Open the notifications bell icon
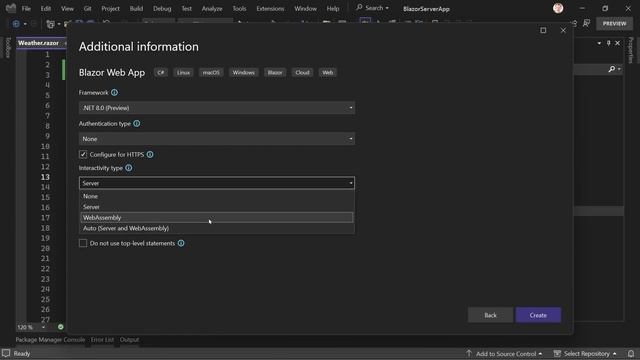 pyautogui.click(x=631, y=353)
